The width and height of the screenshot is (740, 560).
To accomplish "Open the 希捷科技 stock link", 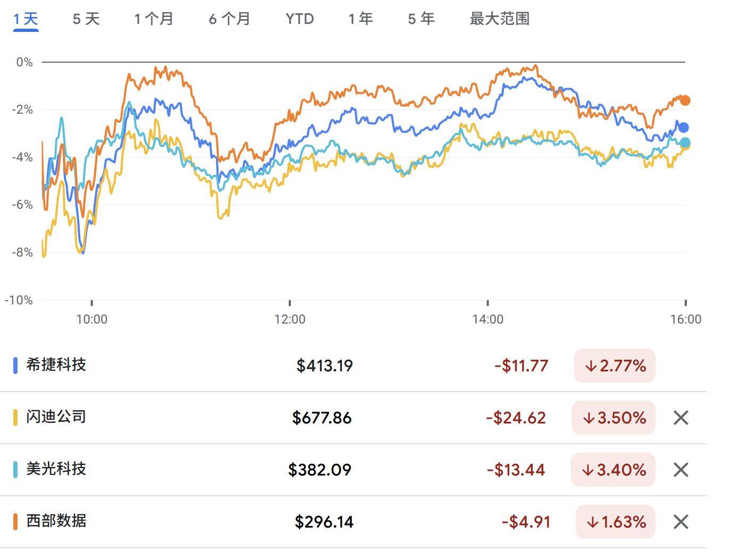I will (56, 365).
